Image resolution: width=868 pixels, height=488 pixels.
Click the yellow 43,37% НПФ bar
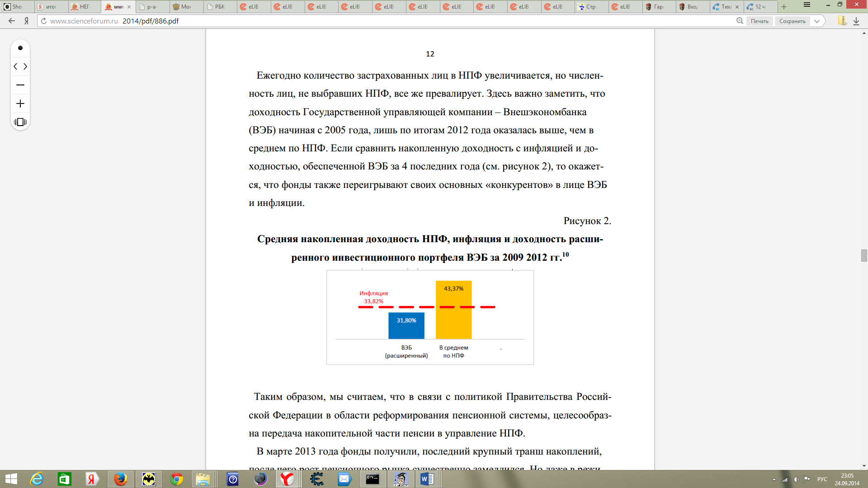[x=453, y=310]
